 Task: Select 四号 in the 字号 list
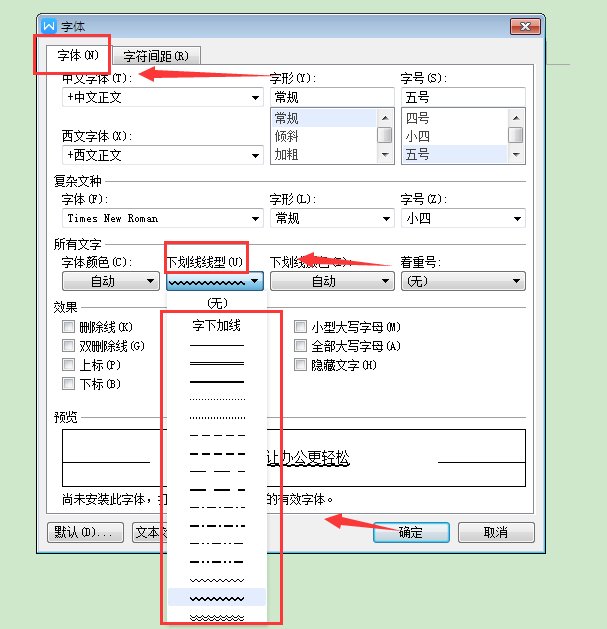[x=455, y=118]
